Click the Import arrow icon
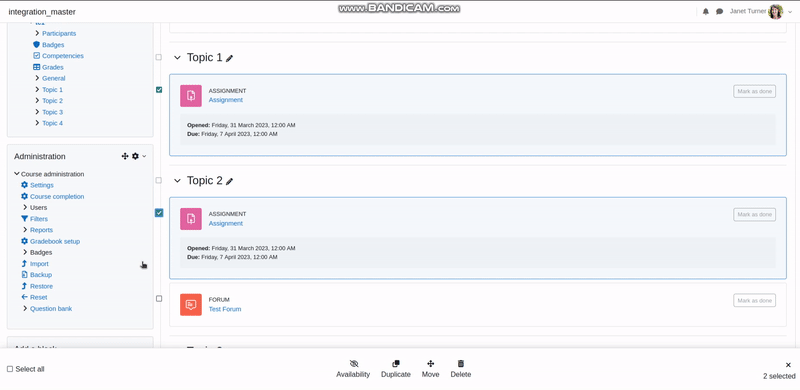 [24, 263]
